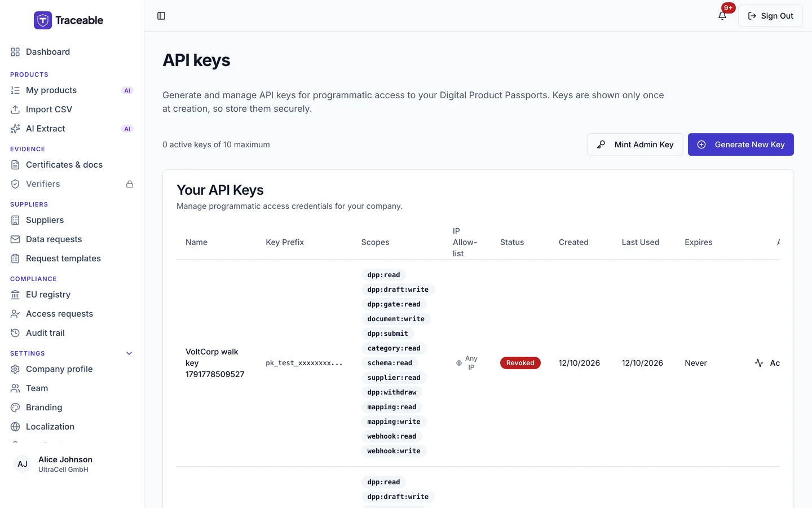Click the Revoked status badge
This screenshot has height=508, width=812.
[x=520, y=363]
